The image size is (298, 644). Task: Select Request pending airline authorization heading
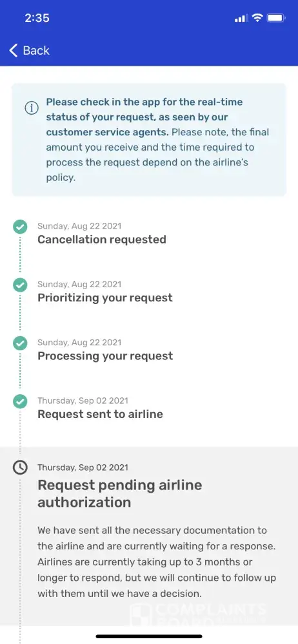[120, 493]
